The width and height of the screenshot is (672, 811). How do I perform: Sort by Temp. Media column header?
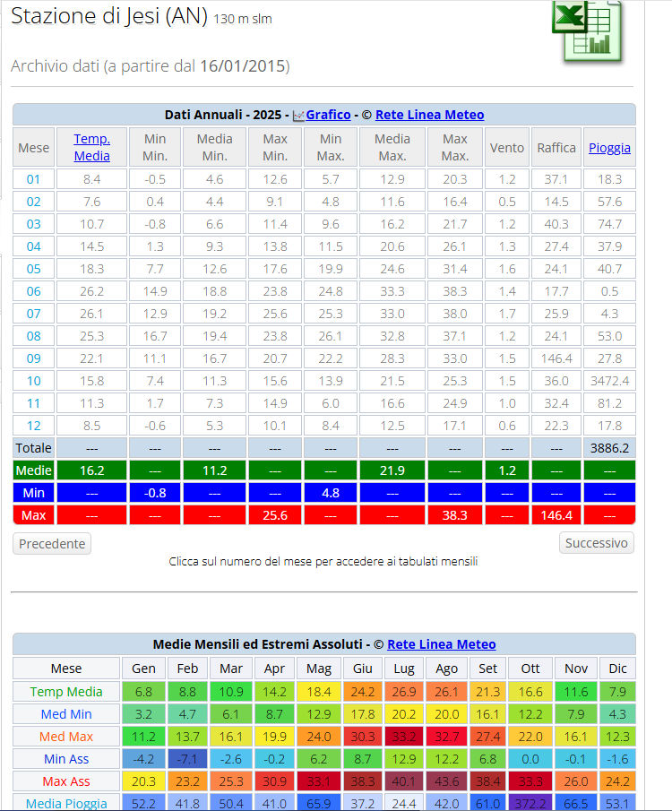[x=91, y=147]
